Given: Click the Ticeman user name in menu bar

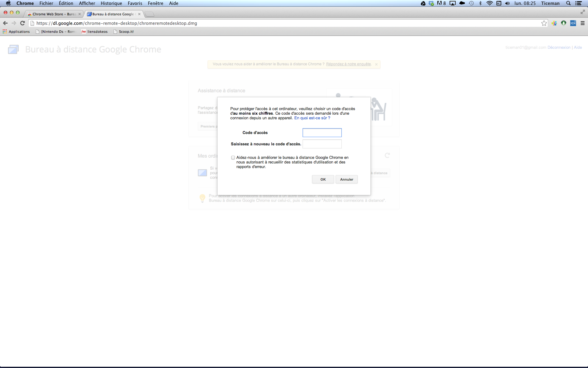Looking at the screenshot, I should pyautogui.click(x=550, y=3).
